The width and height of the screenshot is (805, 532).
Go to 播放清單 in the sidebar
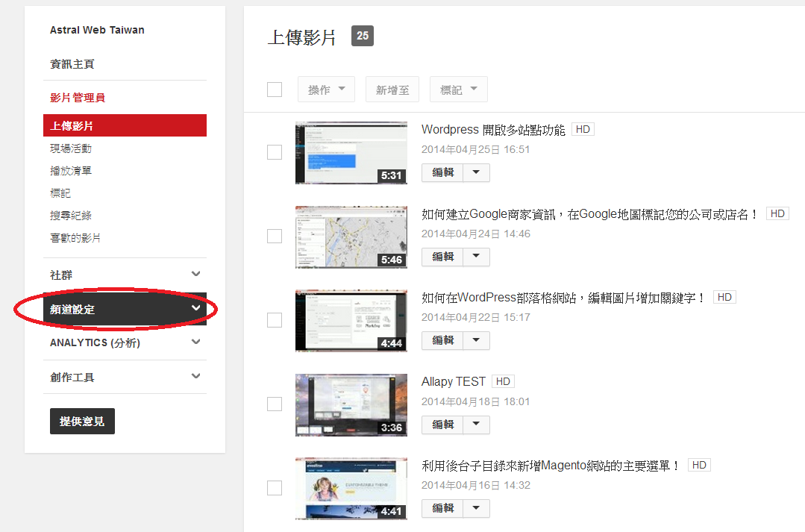(71, 171)
